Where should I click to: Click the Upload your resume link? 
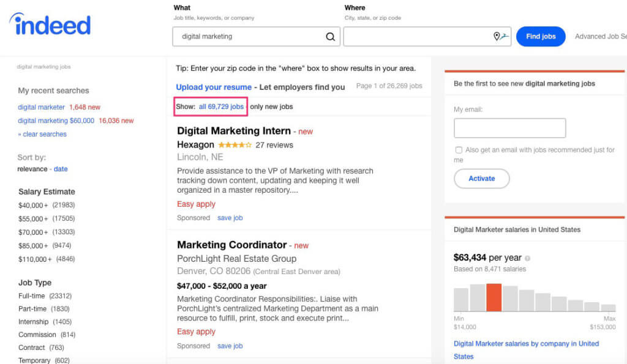click(x=214, y=87)
